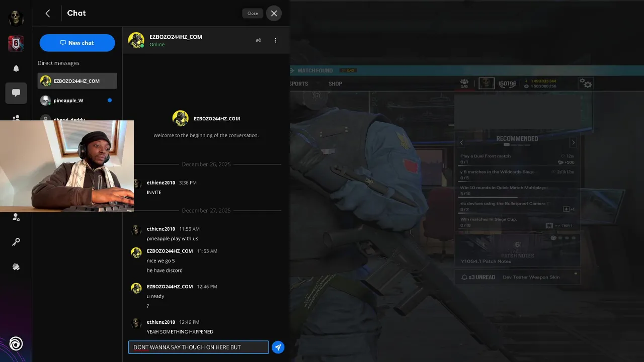Open SHOP tab in game menu
Screen dimensions: 644x362
click(x=335, y=84)
